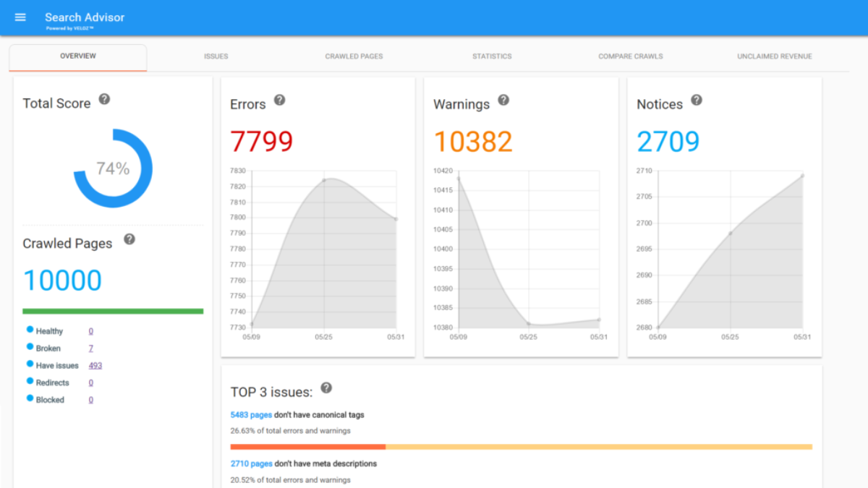Click the canonical tags percentage progress bar
Screen dimensions: 868x488
click(x=521, y=447)
